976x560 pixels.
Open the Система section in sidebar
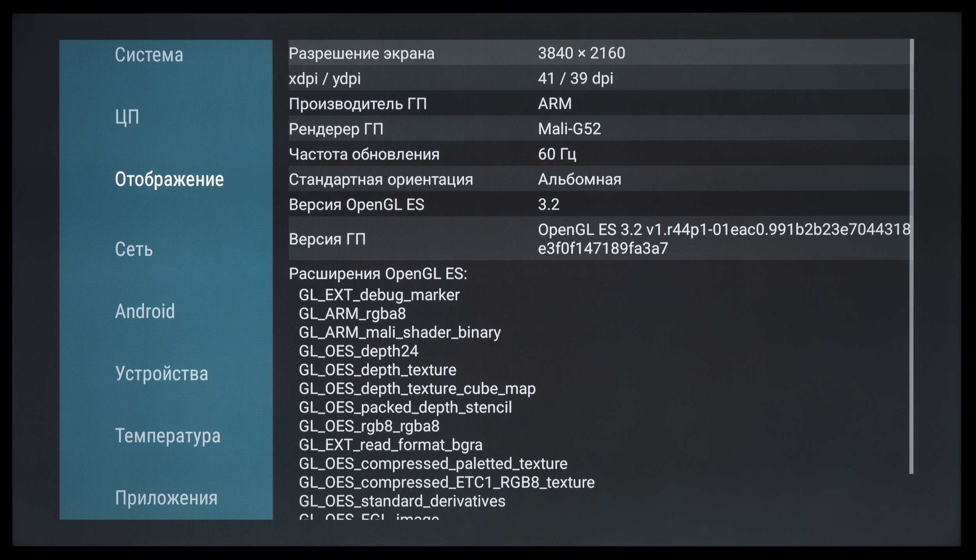tap(149, 55)
